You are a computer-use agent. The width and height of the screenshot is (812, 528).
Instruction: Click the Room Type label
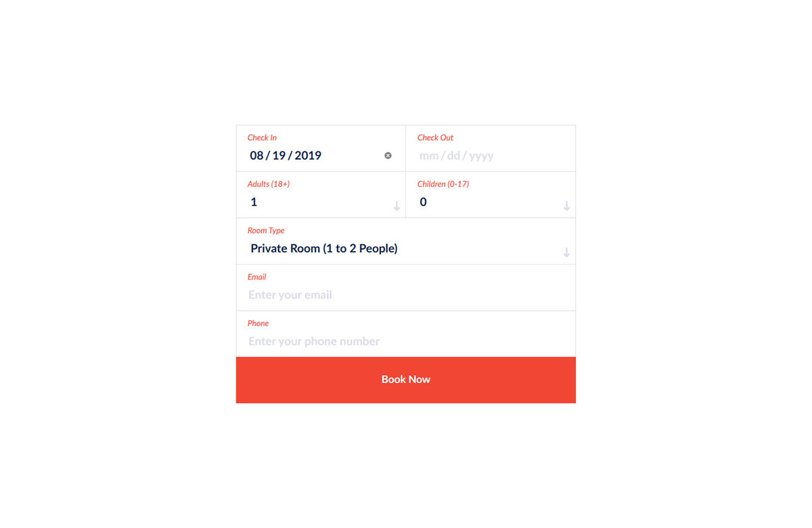point(266,230)
